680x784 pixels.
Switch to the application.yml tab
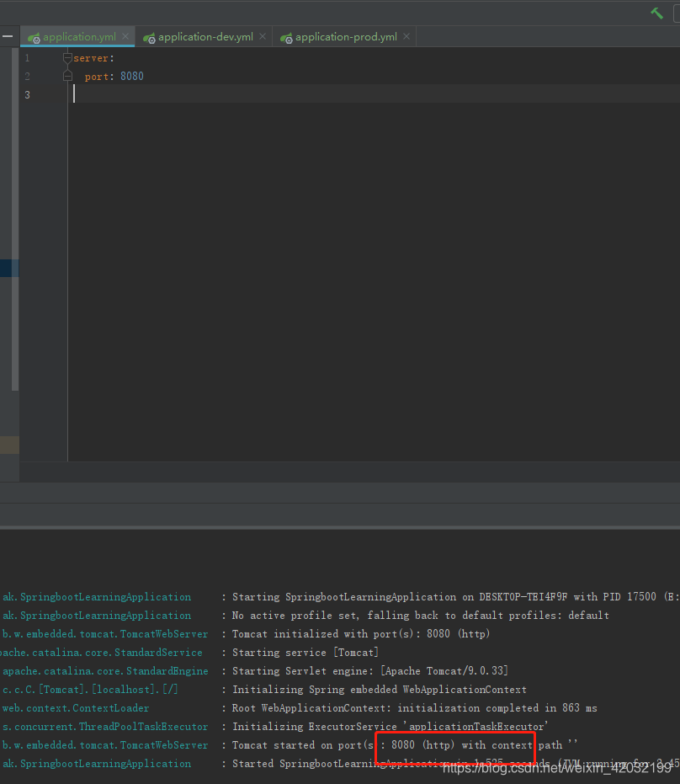[79, 37]
